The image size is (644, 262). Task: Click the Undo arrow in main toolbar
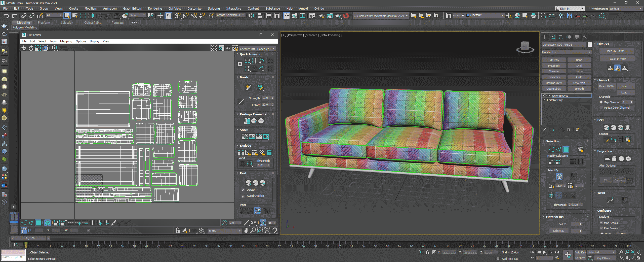click(6, 16)
